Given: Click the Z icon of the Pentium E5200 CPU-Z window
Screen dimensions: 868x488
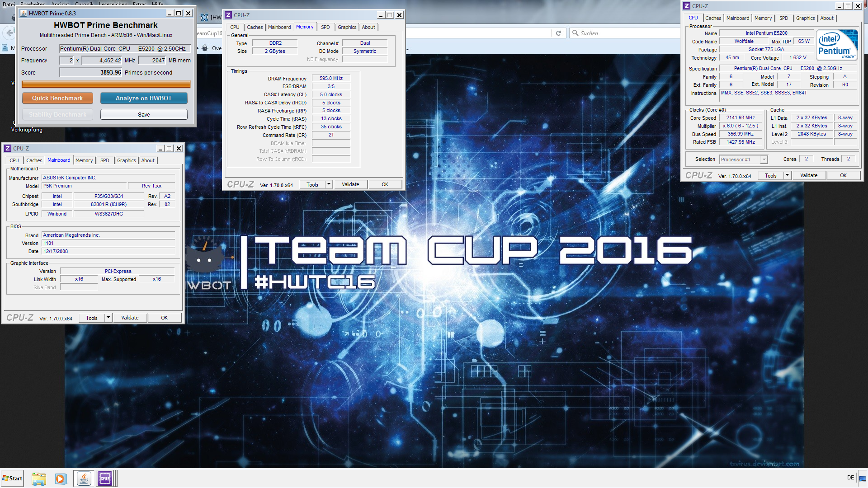Looking at the screenshot, I should pyautogui.click(x=687, y=6).
